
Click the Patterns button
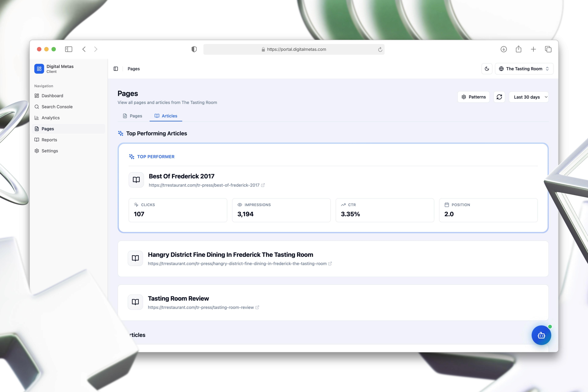click(x=473, y=97)
